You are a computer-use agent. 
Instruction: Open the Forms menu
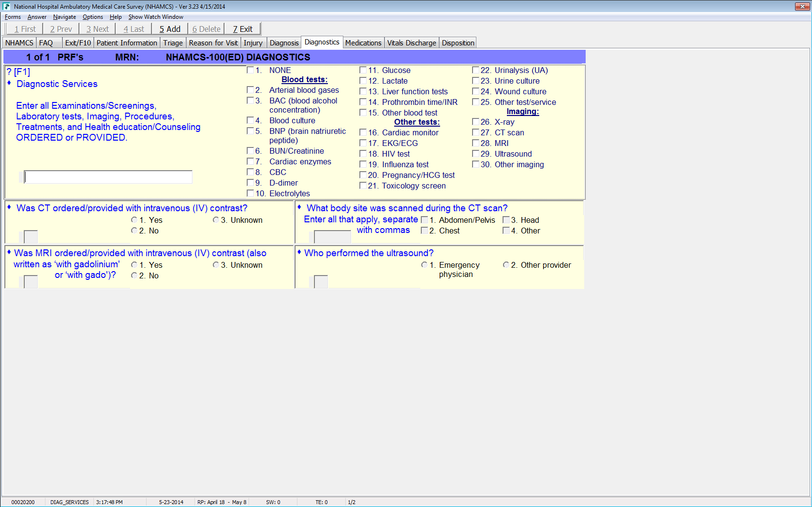pyautogui.click(x=13, y=17)
